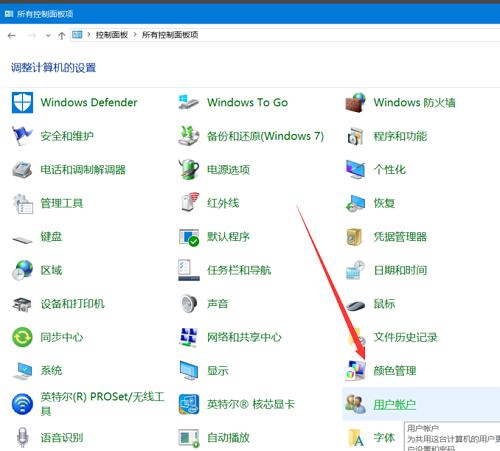Click the 英特尔 核芯显卡 icon
500x451 pixels.
(x=189, y=404)
